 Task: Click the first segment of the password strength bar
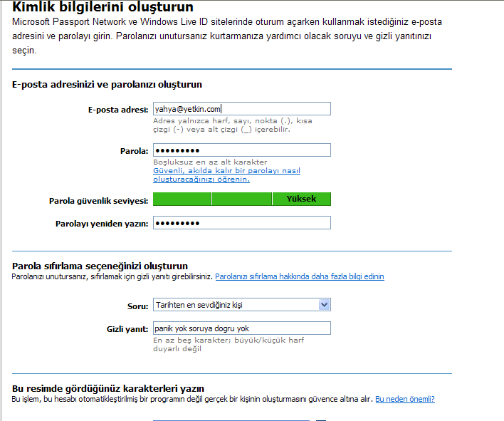182,199
